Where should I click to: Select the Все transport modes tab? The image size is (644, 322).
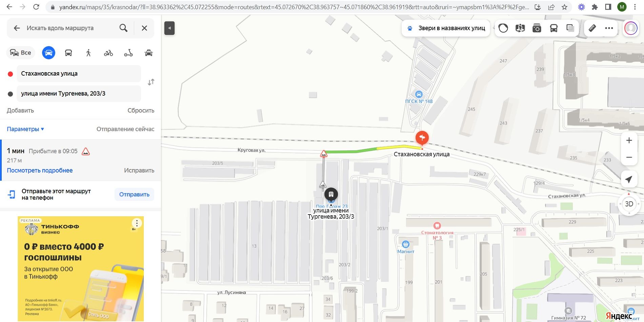[x=21, y=53]
